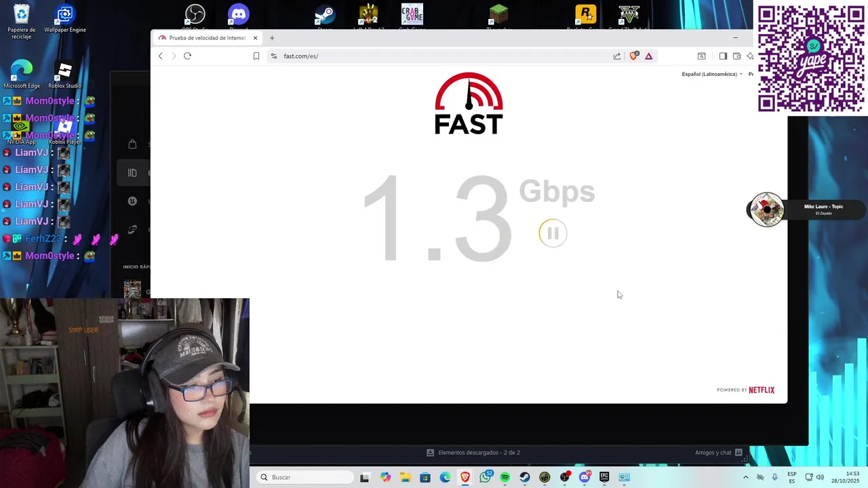Open Brave Wallet icon in the toolbar
This screenshot has width=868, height=488.
coord(737,56)
